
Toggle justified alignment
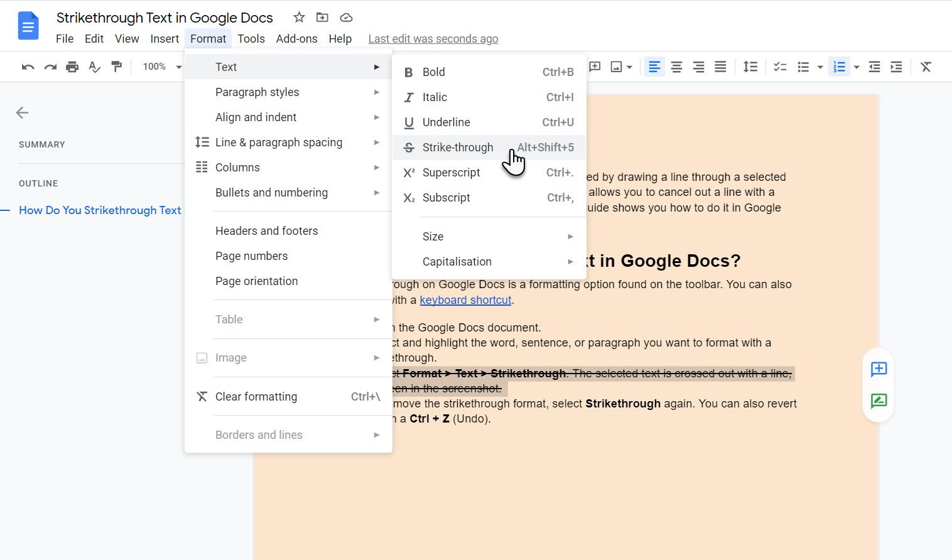click(720, 66)
